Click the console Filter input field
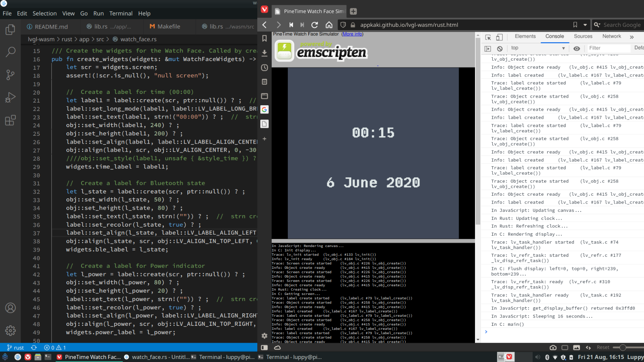This screenshot has width=644, height=362. pyautogui.click(x=608, y=48)
